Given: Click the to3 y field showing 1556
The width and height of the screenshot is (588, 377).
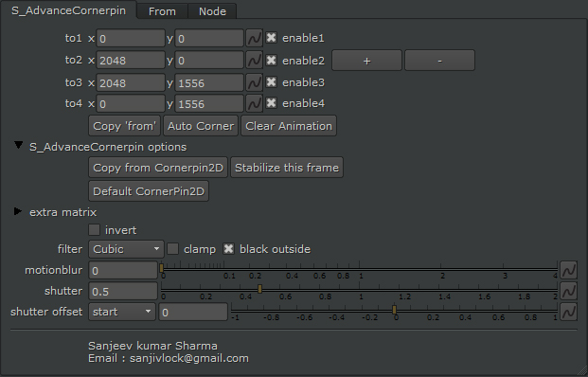Looking at the screenshot, I should pyautogui.click(x=209, y=82).
